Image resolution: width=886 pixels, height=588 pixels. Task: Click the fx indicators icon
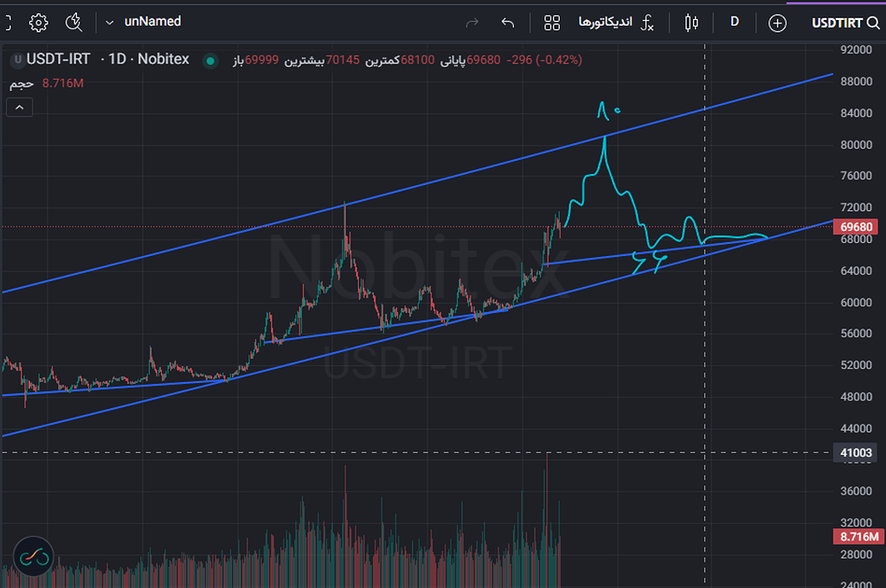[647, 22]
